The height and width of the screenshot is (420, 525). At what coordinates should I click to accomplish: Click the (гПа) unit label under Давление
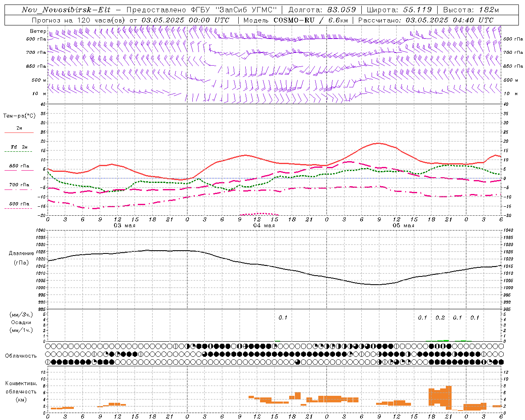pos(21,263)
